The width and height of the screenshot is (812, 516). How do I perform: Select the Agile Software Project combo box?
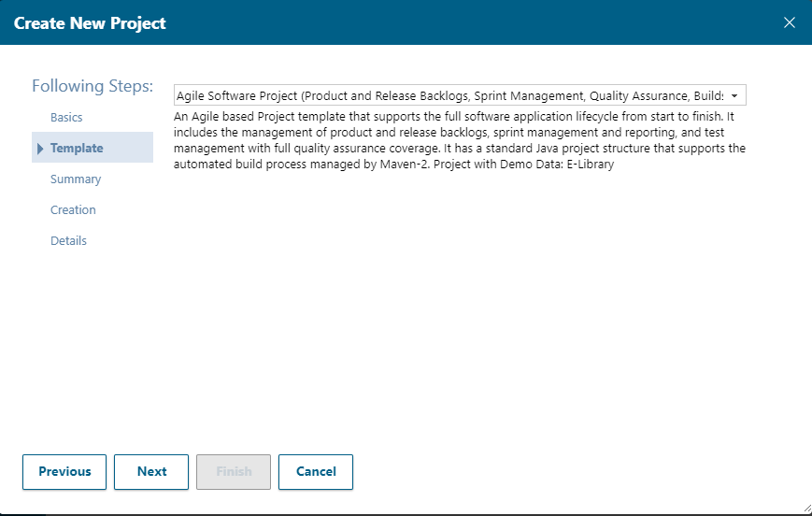click(449, 96)
